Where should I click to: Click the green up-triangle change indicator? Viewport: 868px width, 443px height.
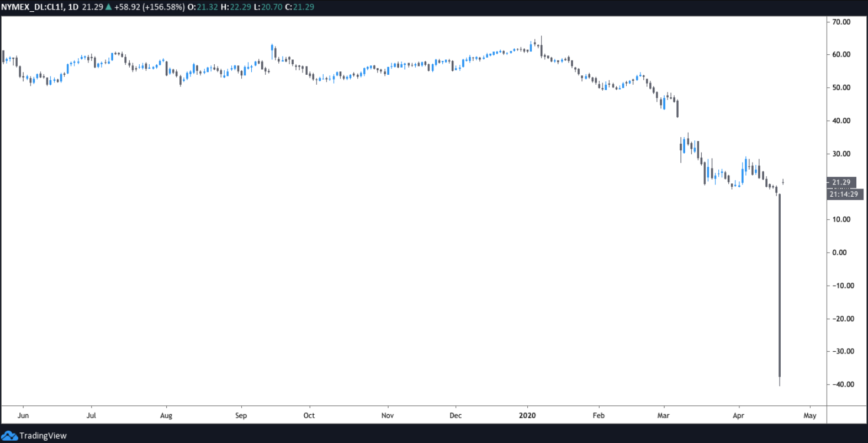click(107, 6)
